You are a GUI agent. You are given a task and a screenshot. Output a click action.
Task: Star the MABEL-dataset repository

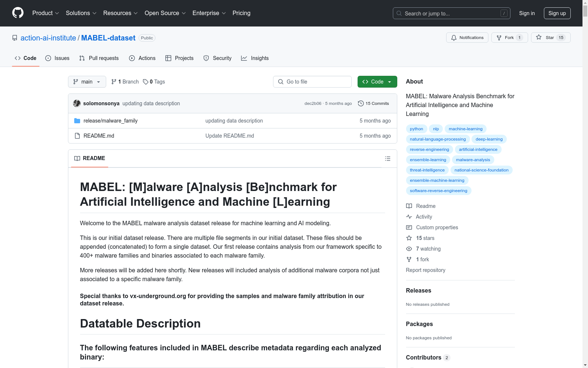551,38
